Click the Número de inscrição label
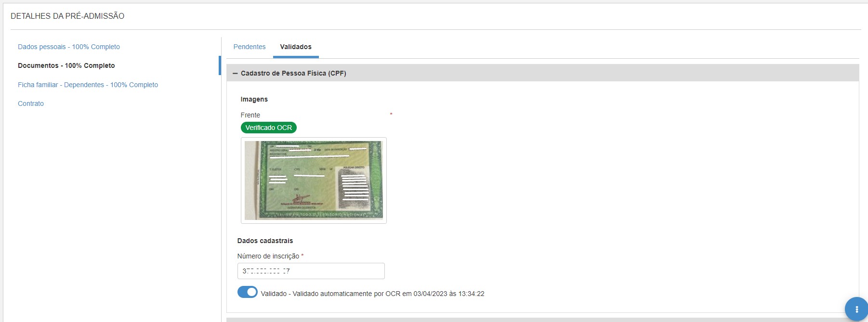 pos(268,256)
